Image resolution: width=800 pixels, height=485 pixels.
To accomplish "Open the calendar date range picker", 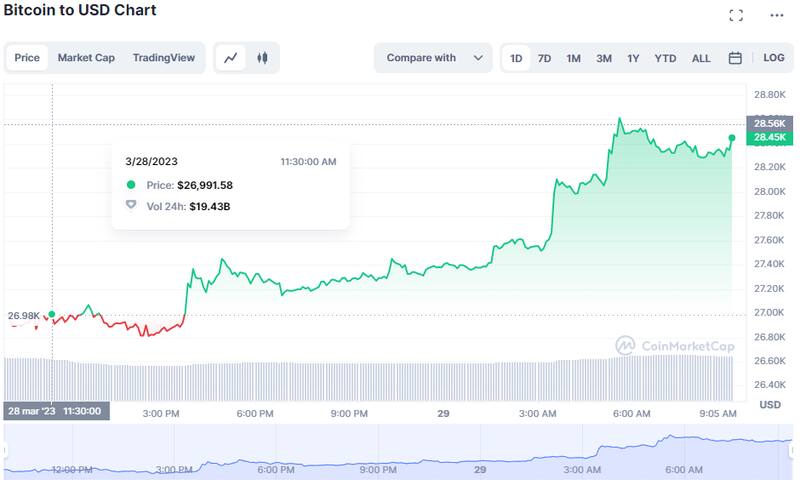I will pyautogui.click(x=735, y=58).
